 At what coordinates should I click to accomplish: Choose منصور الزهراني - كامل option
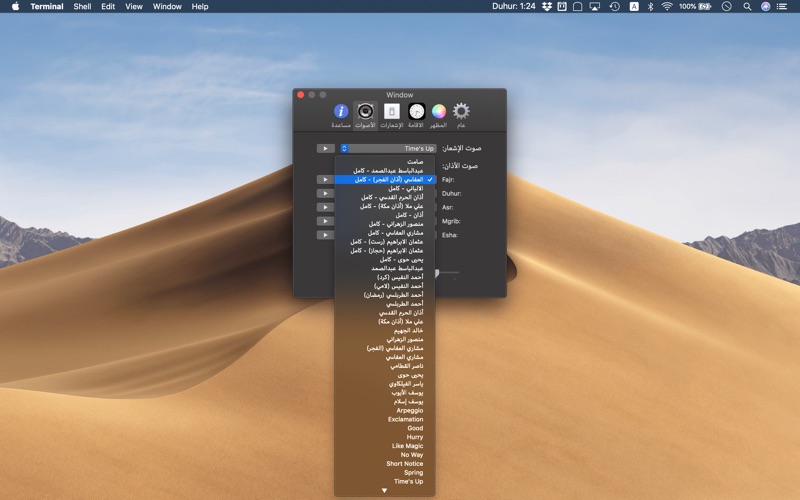[385, 224]
